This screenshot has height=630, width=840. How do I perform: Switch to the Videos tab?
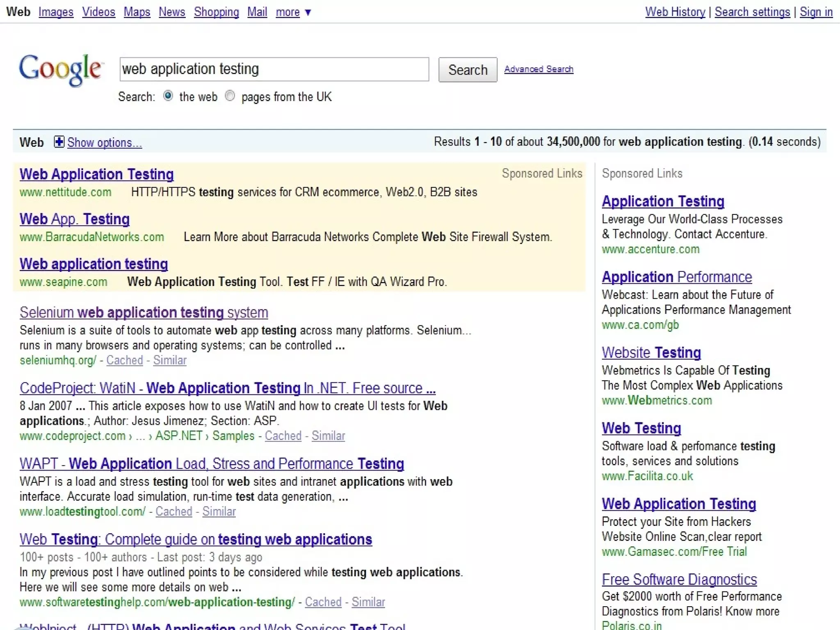pos(98,12)
